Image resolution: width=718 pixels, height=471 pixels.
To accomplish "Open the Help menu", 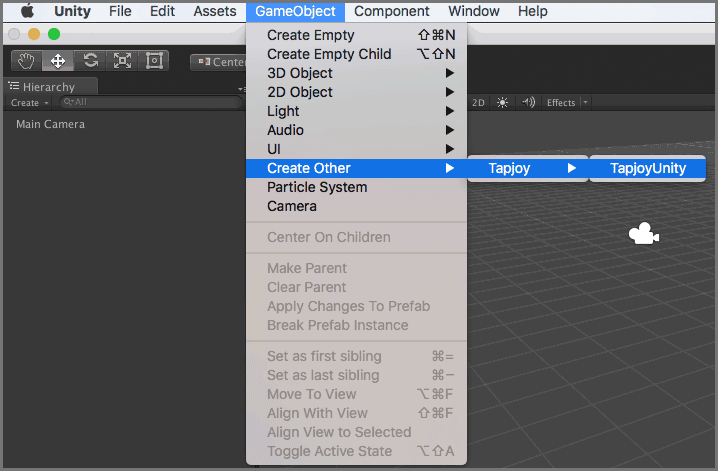I will (x=533, y=11).
